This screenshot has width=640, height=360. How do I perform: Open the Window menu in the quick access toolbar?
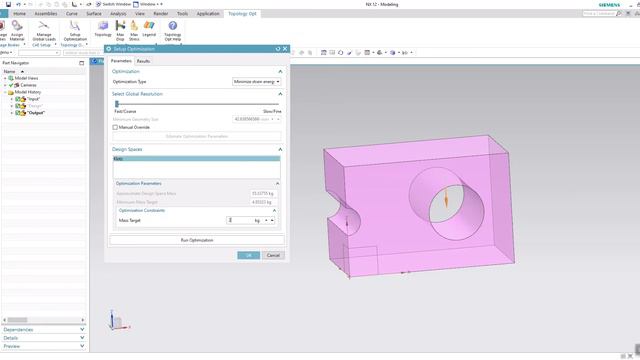[x=147, y=4]
